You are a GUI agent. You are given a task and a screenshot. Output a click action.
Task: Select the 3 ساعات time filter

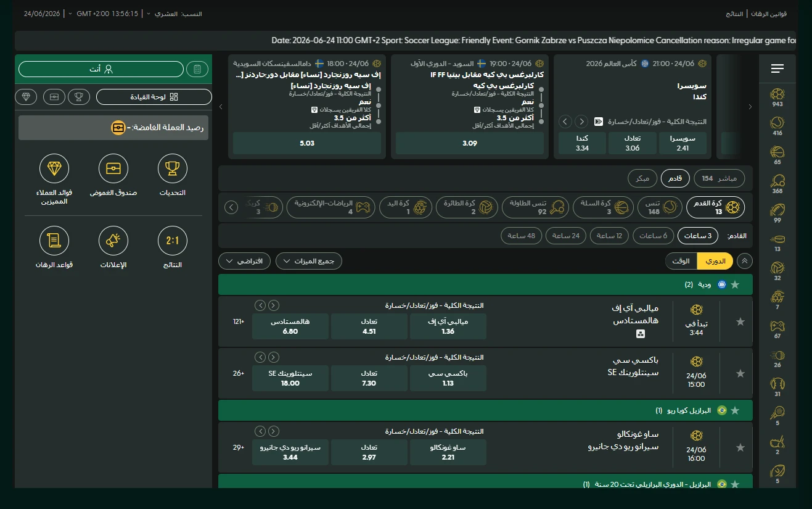698,236
